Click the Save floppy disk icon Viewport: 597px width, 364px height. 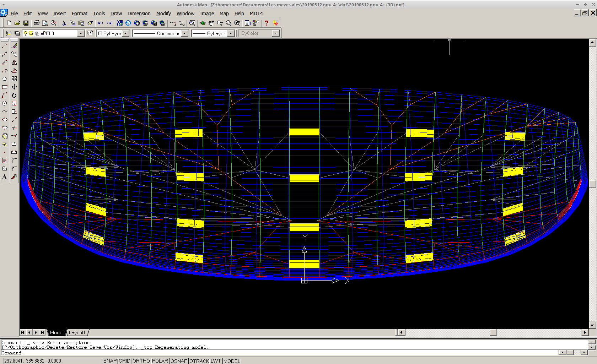pyautogui.click(x=26, y=23)
